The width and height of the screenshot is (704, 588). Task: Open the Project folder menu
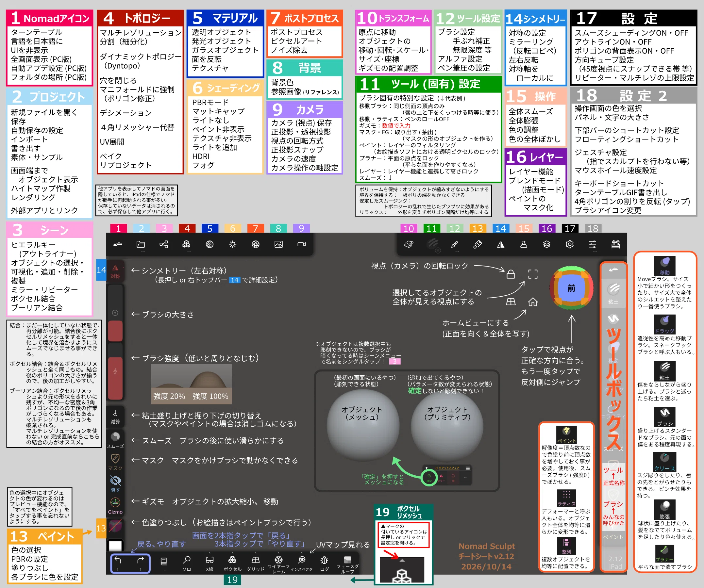pos(141,244)
